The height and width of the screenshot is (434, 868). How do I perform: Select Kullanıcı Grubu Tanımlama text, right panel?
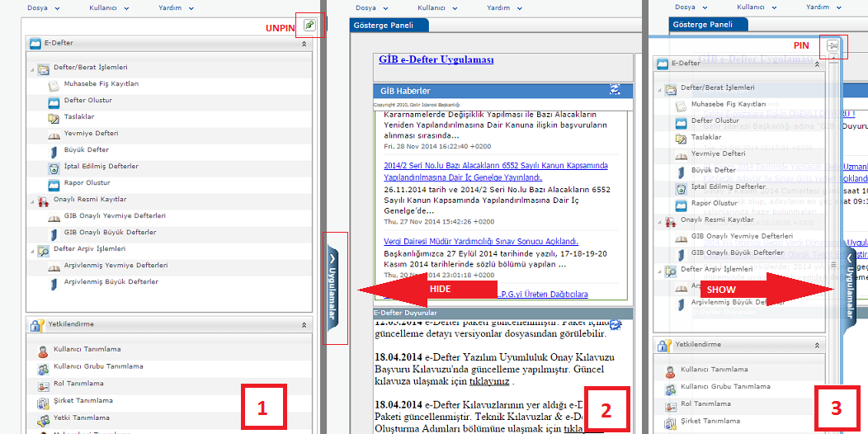click(x=725, y=386)
